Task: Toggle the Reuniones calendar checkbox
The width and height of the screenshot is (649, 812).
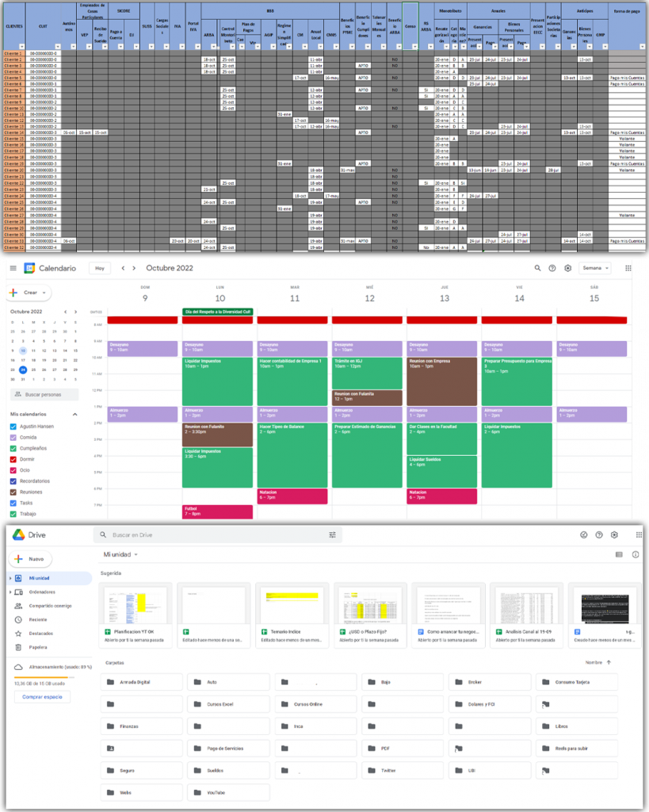Action: [13, 492]
